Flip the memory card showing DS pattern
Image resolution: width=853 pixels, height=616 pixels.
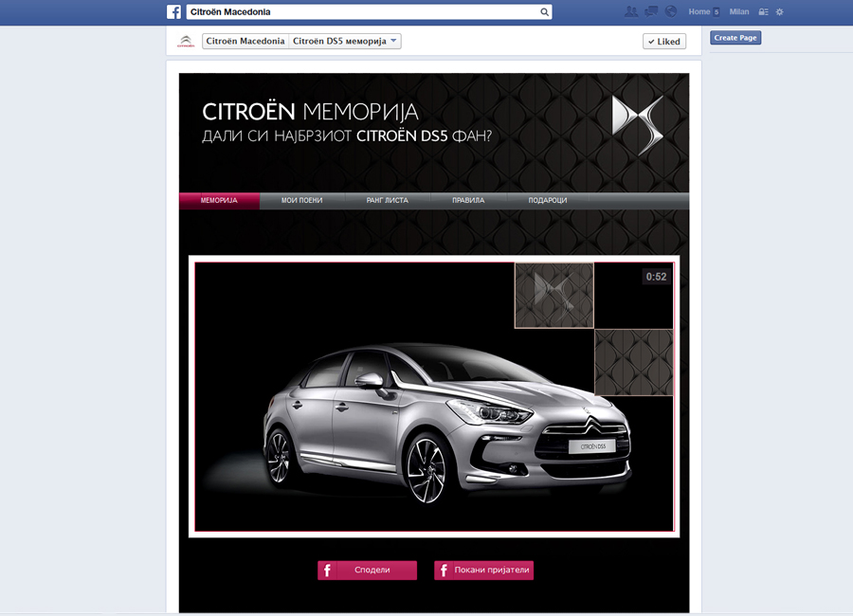coord(554,296)
